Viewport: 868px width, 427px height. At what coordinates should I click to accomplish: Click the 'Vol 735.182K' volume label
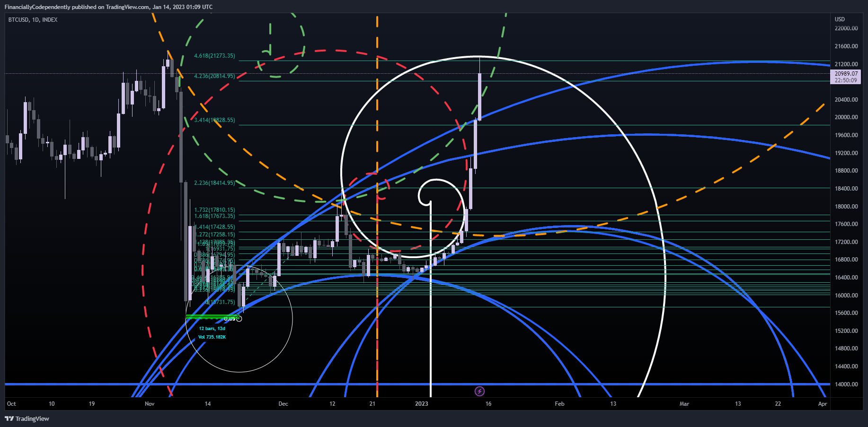point(212,337)
